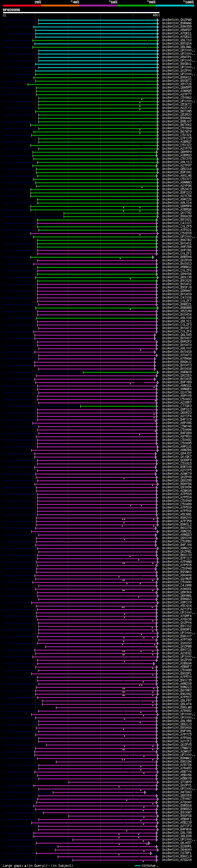Viewport: 197px width, 868px height.
Task: Click the UniRef100_B8QAJ2 label
Action: 177,362
